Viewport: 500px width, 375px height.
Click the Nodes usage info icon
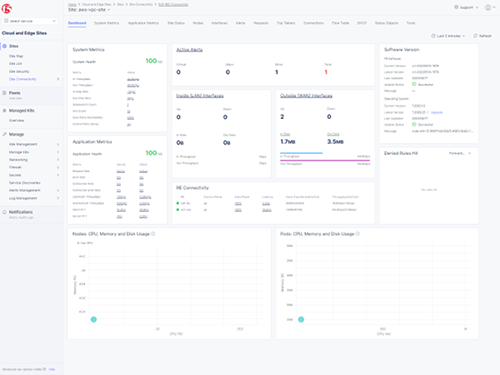(153, 234)
